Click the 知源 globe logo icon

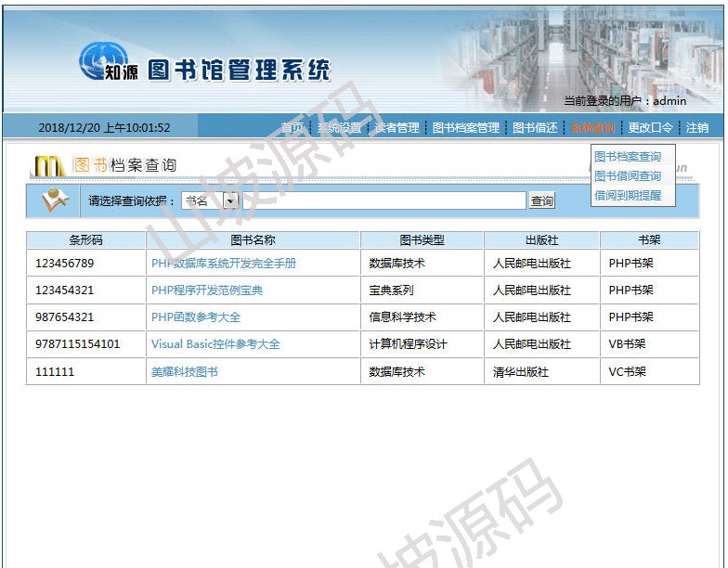(100, 62)
